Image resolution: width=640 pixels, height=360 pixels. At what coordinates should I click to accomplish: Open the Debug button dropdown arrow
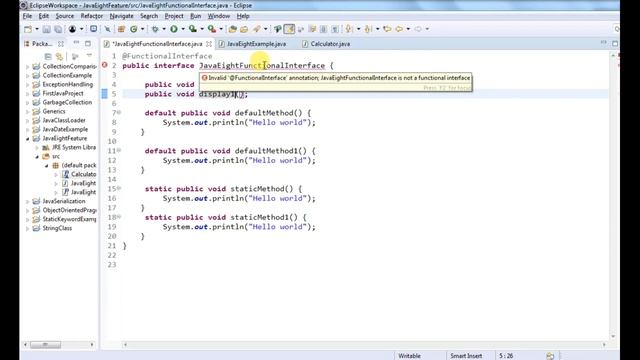pyautogui.click(x=164, y=29)
